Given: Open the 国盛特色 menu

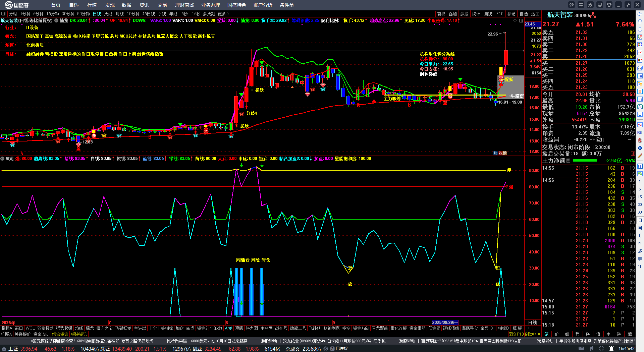Looking at the screenshot, I should pos(237,5).
